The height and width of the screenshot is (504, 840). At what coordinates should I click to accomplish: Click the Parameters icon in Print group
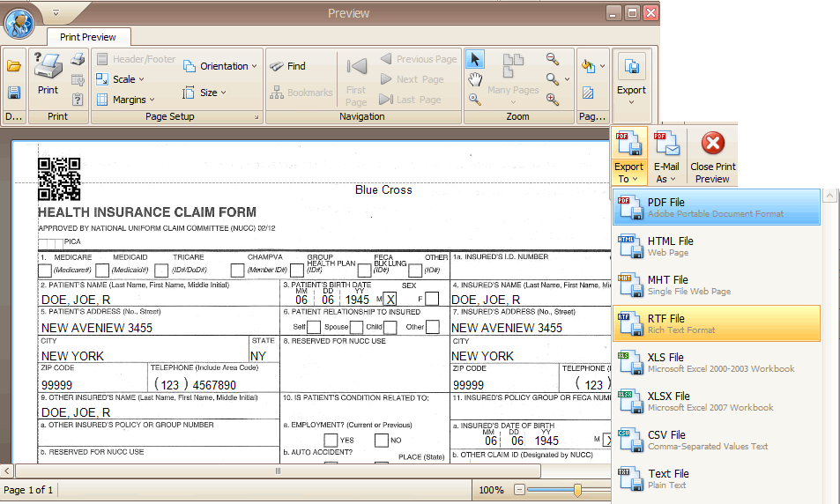coord(78,99)
